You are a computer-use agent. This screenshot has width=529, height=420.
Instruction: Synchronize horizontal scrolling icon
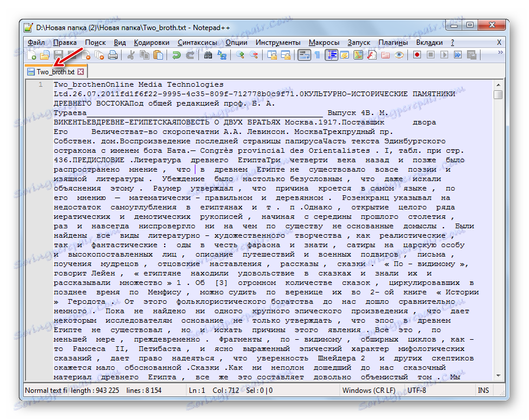(285, 55)
